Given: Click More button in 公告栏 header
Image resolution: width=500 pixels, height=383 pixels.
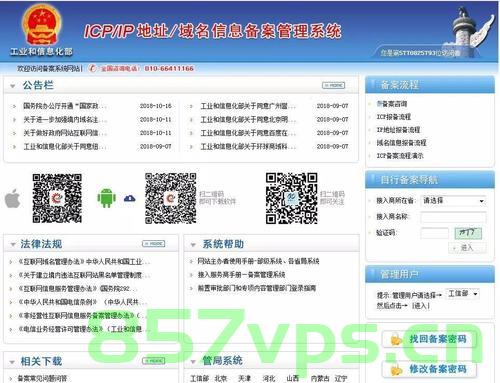Looking at the screenshot, I should tap(334, 85).
